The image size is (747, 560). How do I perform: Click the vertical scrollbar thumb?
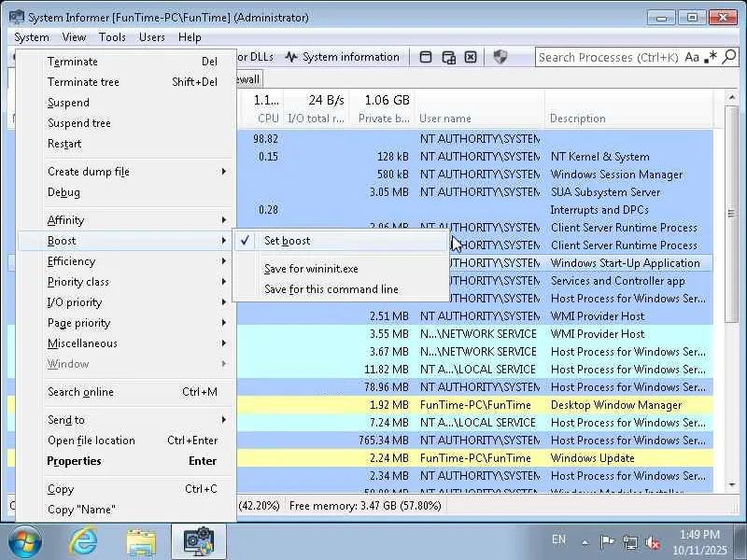(x=732, y=214)
